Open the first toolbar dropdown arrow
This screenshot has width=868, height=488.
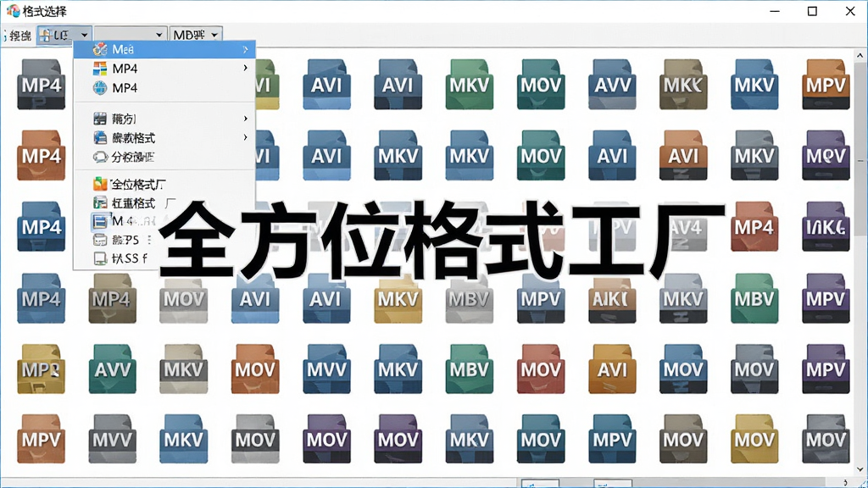click(84, 35)
